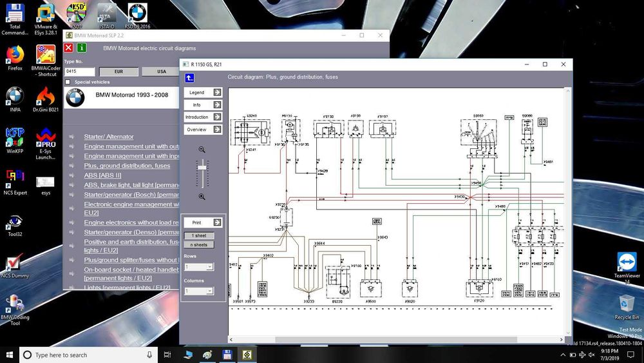Open the notification center icon
The height and width of the screenshot is (363, 644).
point(630,355)
